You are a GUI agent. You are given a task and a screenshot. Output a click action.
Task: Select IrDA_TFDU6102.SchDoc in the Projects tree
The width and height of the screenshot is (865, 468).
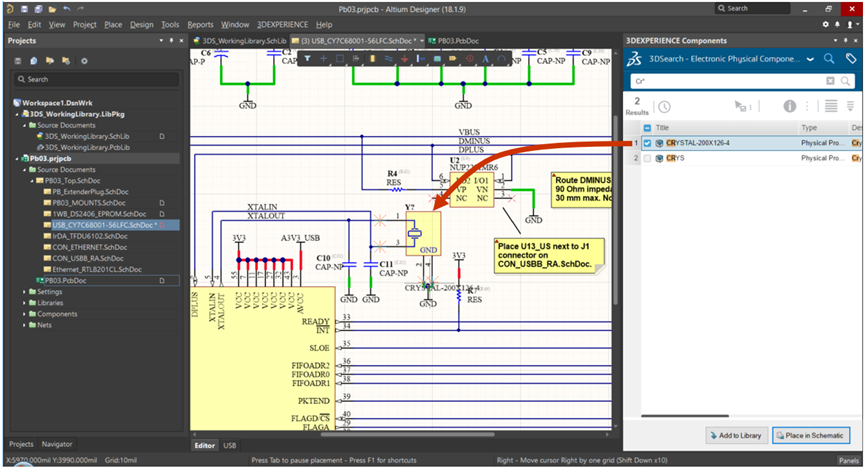(x=89, y=236)
